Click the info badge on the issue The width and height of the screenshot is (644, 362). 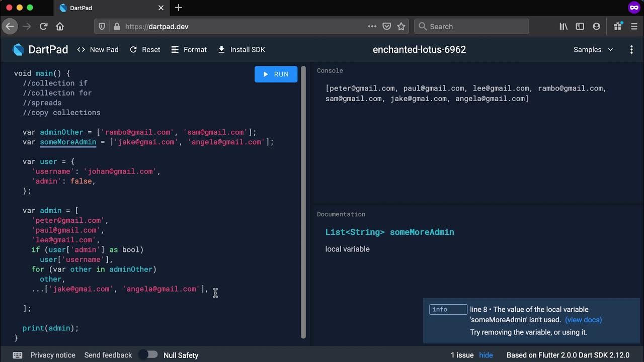coord(448,309)
